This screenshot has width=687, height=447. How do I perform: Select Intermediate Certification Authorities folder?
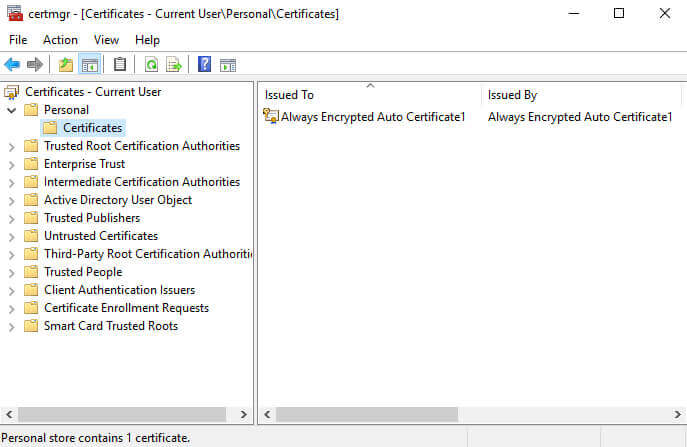click(142, 182)
